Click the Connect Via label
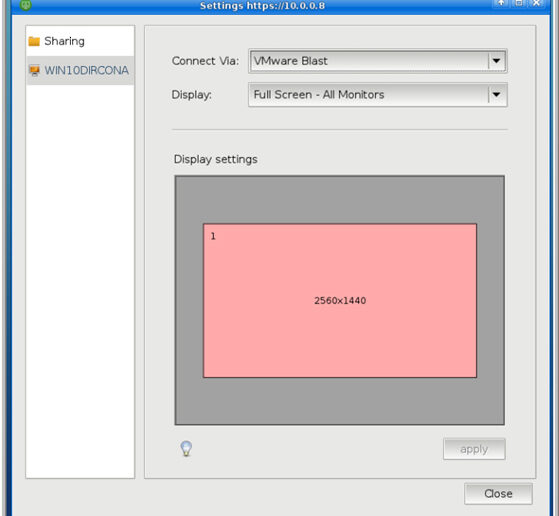This screenshot has width=559, height=516. (x=205, y=61)
